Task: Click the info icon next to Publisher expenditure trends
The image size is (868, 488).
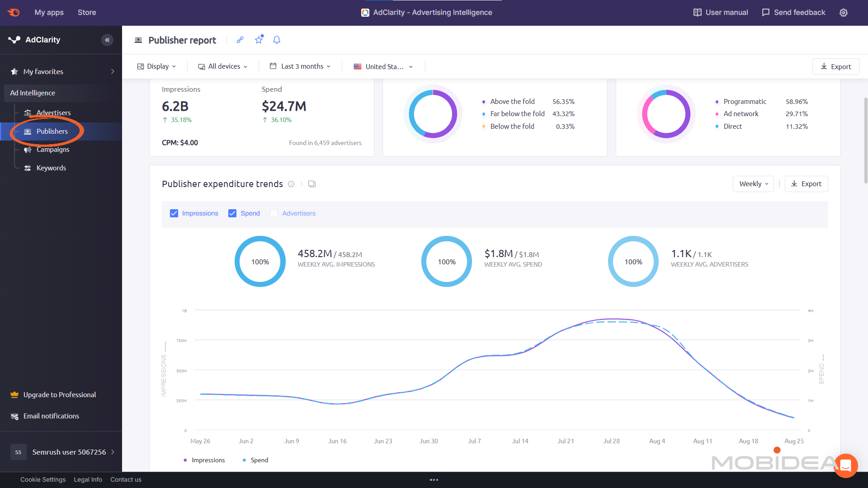Action: coord(291,184)
